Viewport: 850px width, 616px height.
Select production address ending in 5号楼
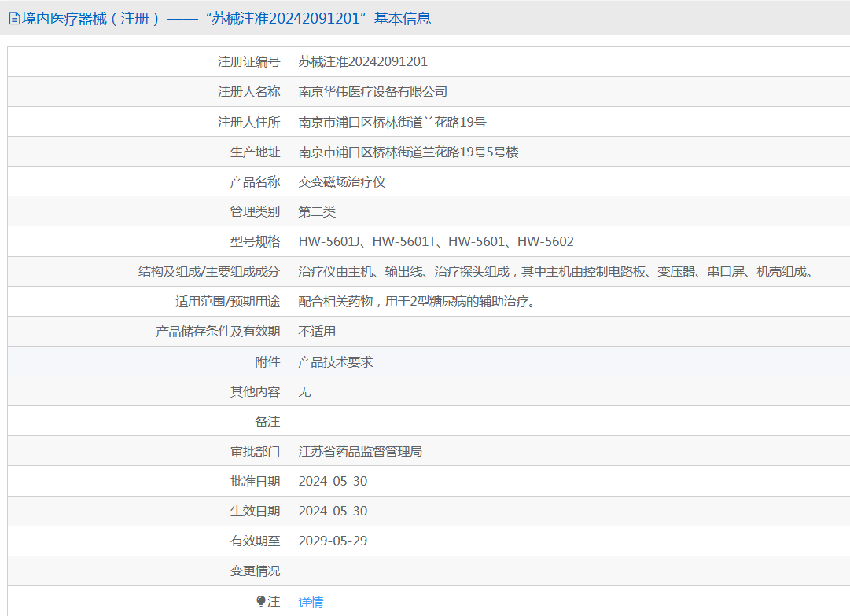coord(408,152)
